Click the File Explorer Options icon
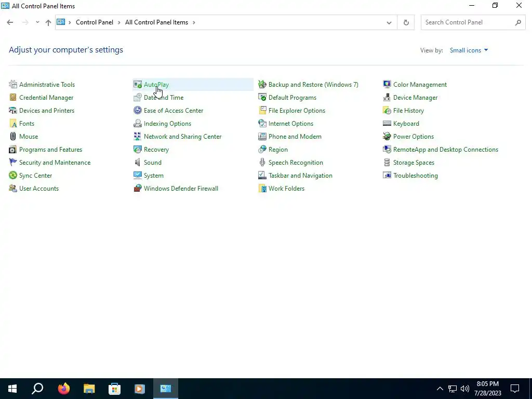Viewport: 532px width, 399px height. 262,110
